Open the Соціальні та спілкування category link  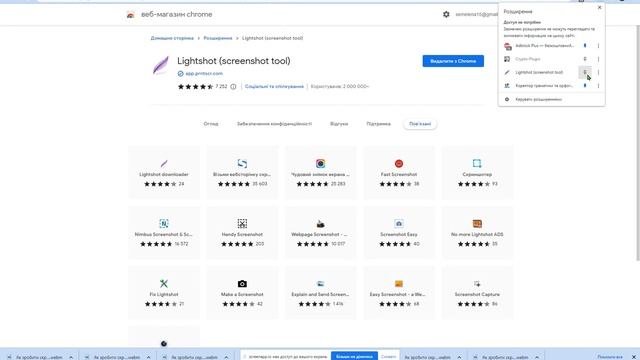point(274,87)
